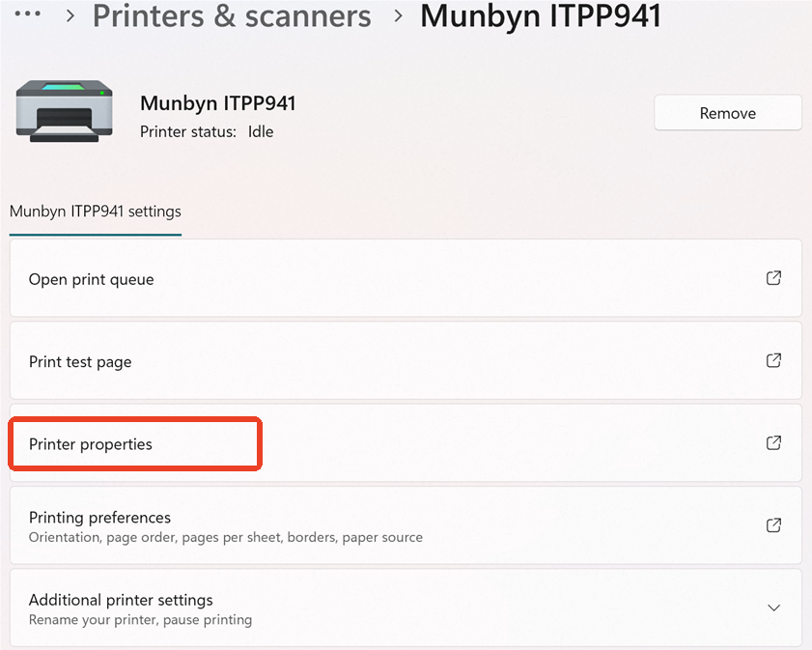The height and width of the screenshot is (650, 812).
Task: Click the Open print queue external-link icon
Action: (773, 278)
